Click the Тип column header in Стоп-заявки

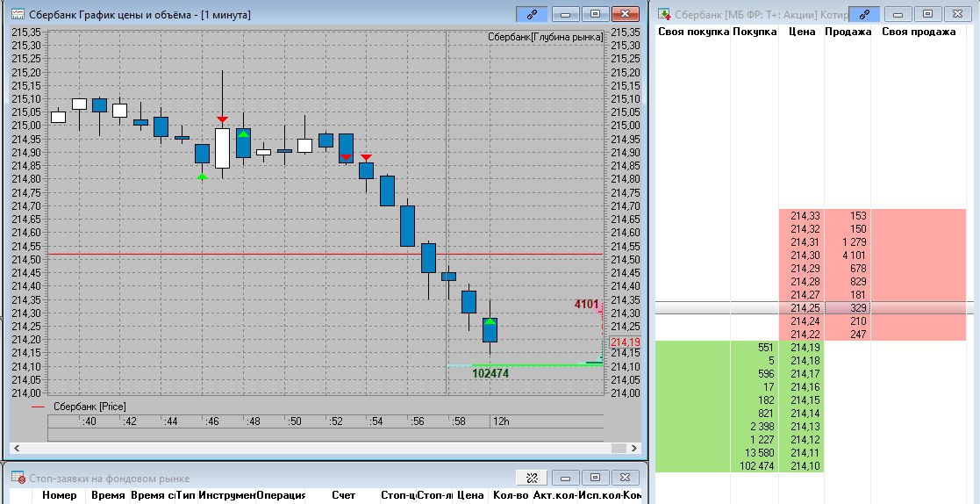pos(187,495)
